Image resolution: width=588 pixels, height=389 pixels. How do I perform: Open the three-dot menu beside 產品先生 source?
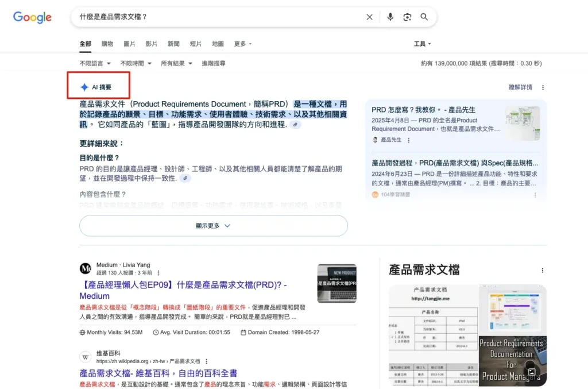point(409,140)
